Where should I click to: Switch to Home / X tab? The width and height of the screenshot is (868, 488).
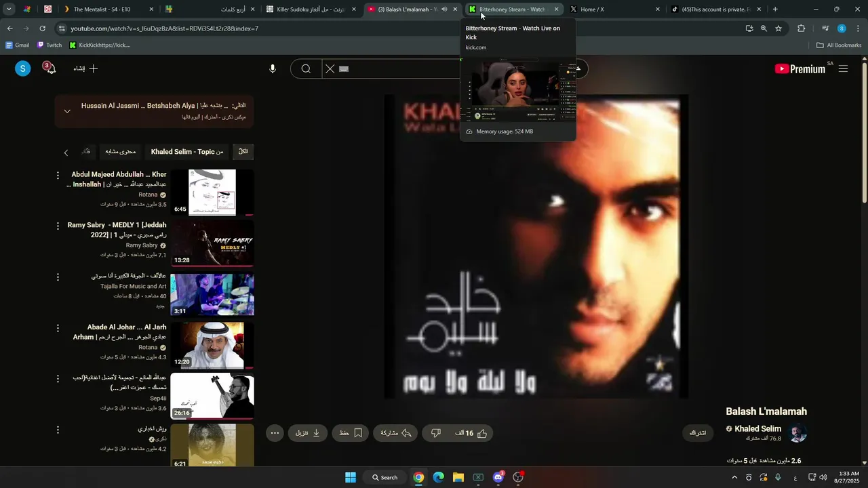[614, 9]
